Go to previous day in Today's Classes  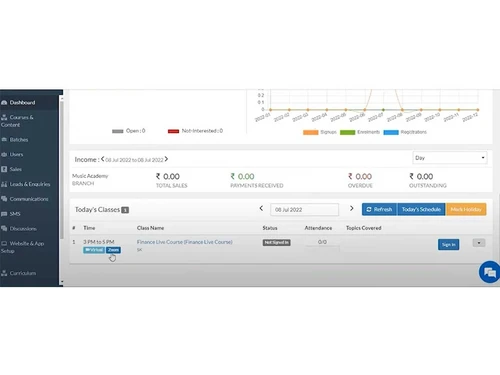click(x=261, y=208)
